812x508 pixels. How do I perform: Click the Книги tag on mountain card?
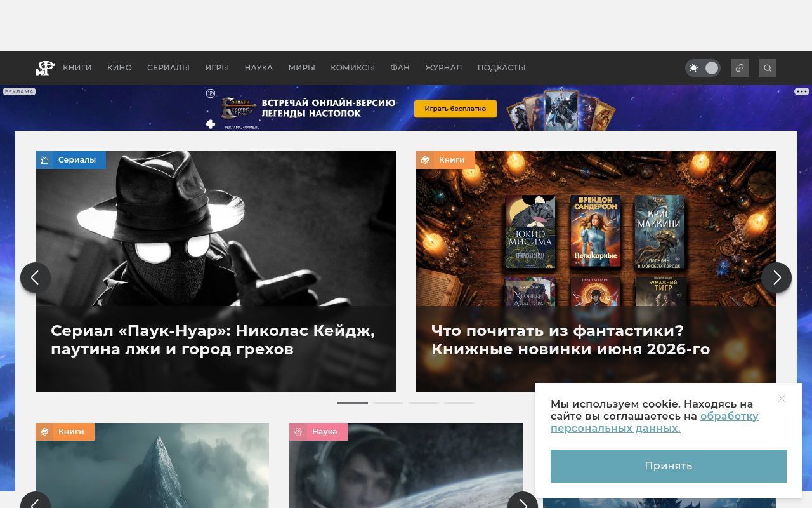click(x=65, y=432)
